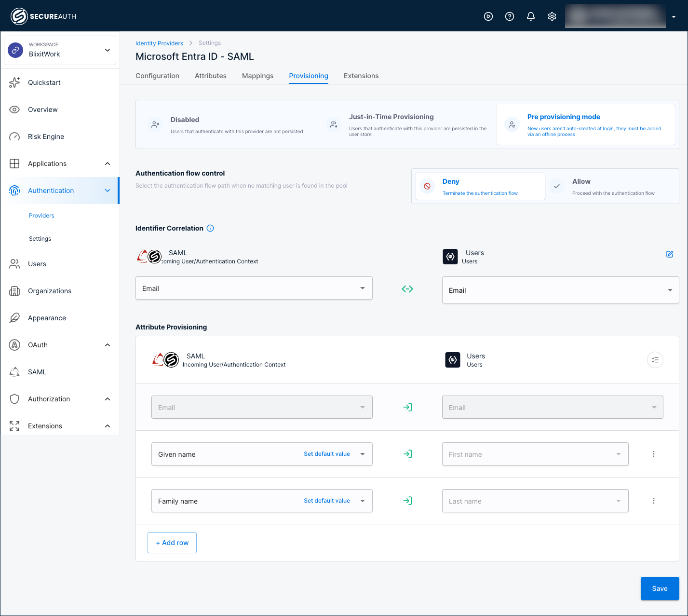Open the user account dropdown arrow
688x616 pixels.
[674, 17]
